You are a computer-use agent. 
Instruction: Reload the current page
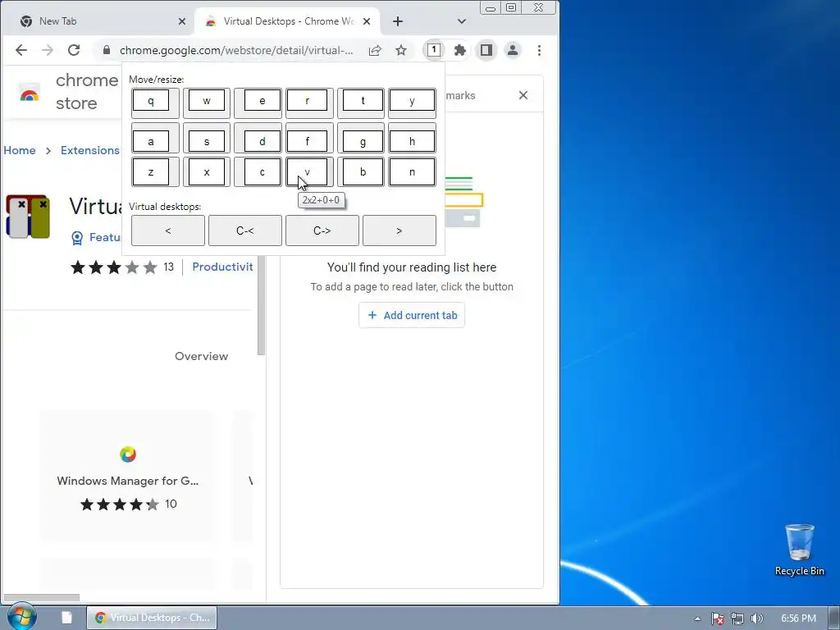(x=74, y=50)
